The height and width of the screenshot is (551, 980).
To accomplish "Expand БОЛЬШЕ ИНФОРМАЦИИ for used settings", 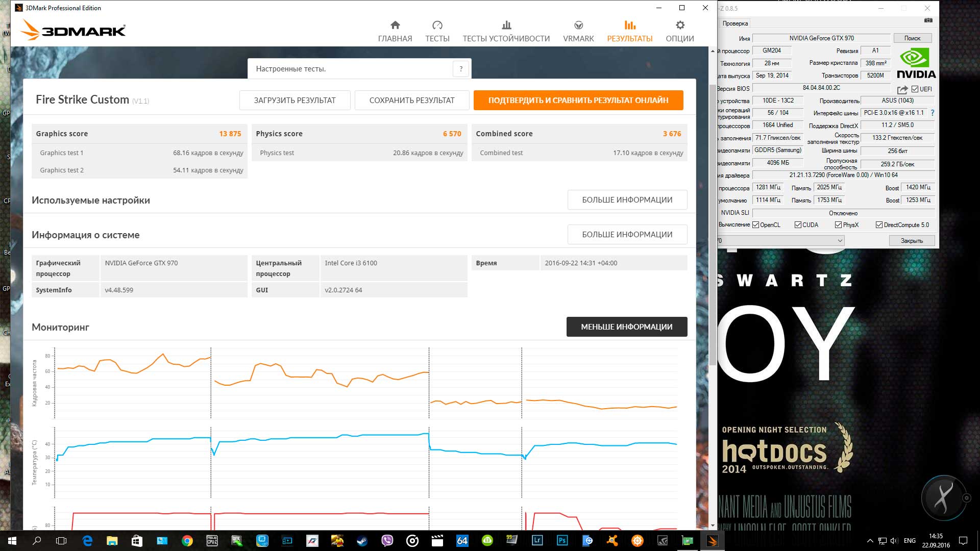I will click(x=627, y=200).
